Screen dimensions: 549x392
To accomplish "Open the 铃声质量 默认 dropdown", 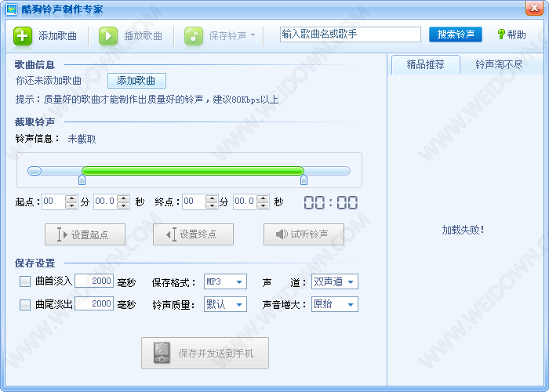I will click(225, 304).
